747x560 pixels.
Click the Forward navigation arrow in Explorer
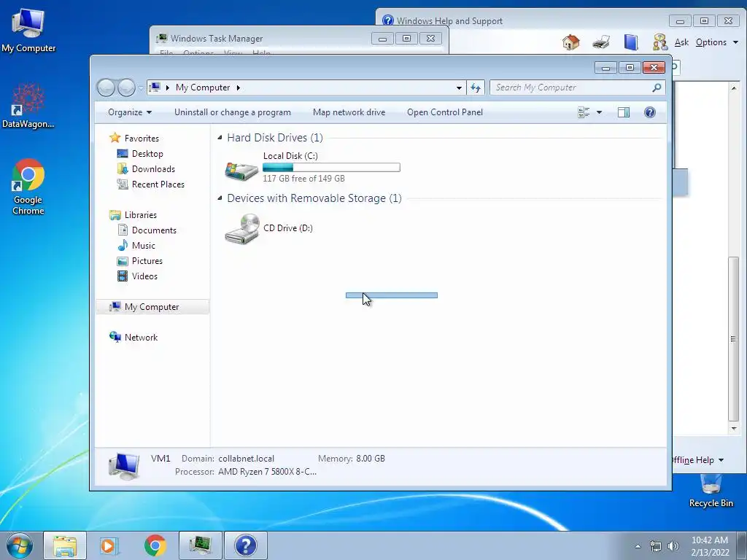click(x=126, y=87)
